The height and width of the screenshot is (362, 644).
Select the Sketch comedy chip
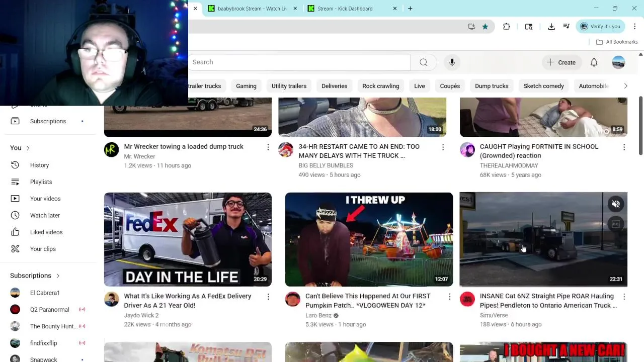tap(543, 86)
